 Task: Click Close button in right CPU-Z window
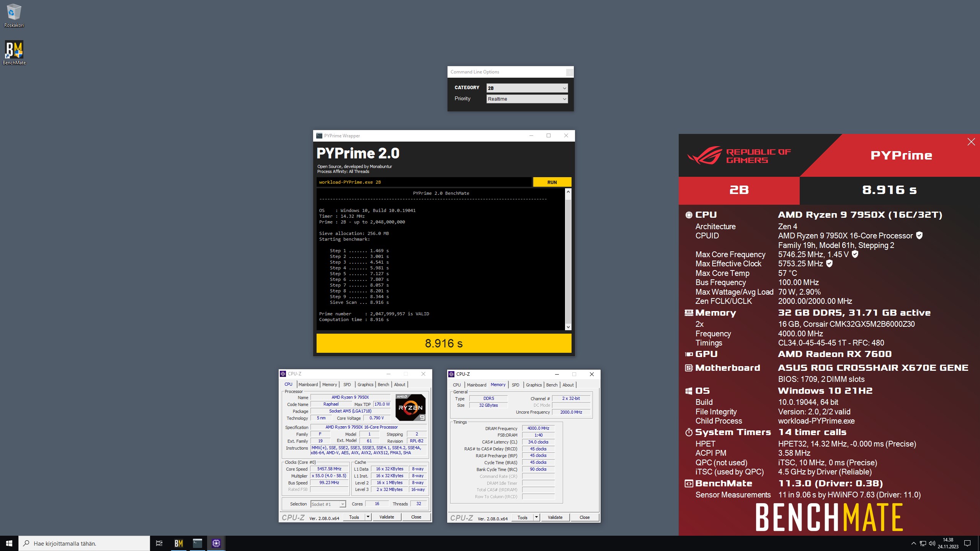[x=585, y=518]
